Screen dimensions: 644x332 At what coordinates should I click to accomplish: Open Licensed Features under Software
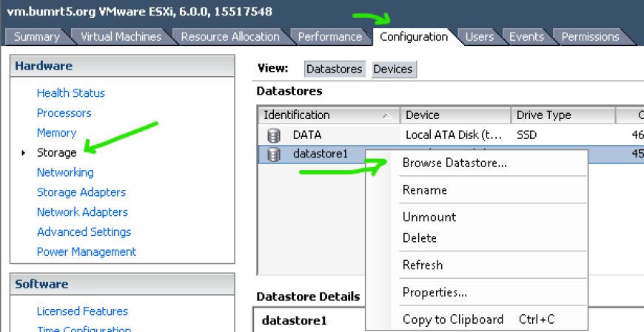click(82, 311)
